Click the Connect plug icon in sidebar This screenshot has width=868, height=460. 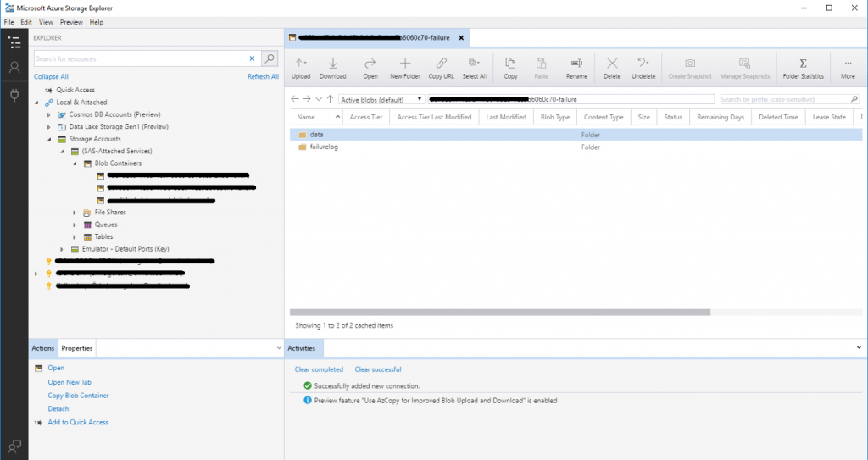tap(14, 95)
